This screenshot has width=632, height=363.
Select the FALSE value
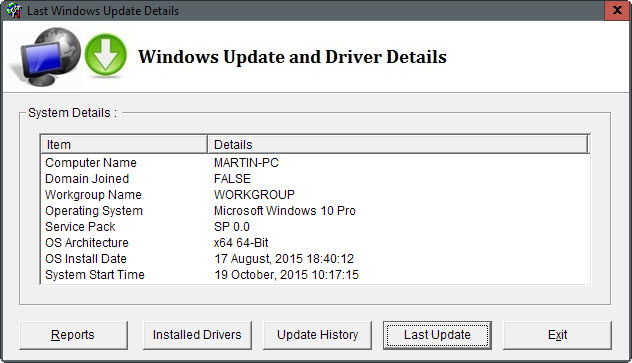[x=232, y=178]
